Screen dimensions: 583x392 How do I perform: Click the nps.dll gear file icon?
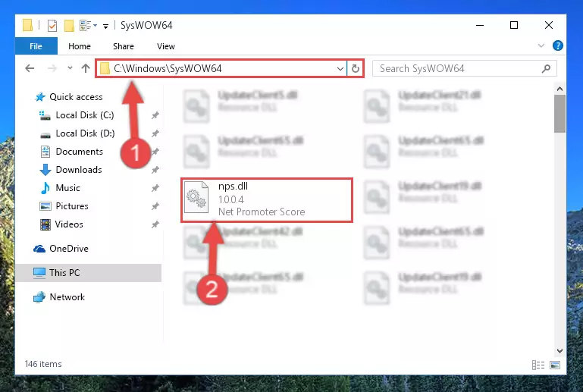(196, 197)
